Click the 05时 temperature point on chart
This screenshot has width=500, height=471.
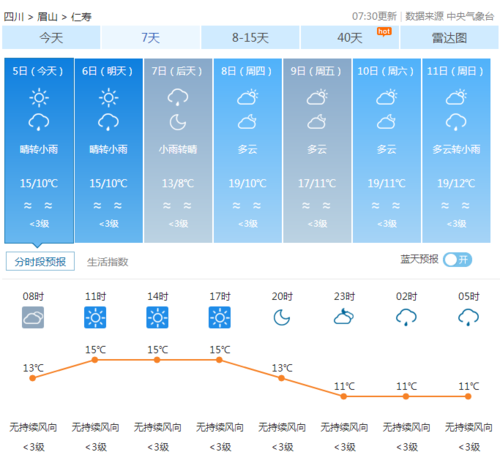pos(468,396)
